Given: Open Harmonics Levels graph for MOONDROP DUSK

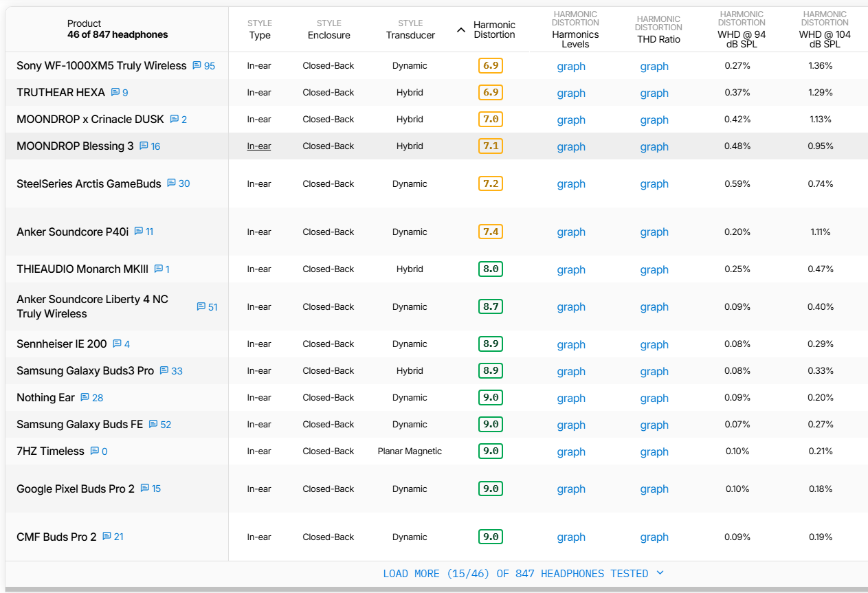Looking at the screenshot, I should 571,120.
